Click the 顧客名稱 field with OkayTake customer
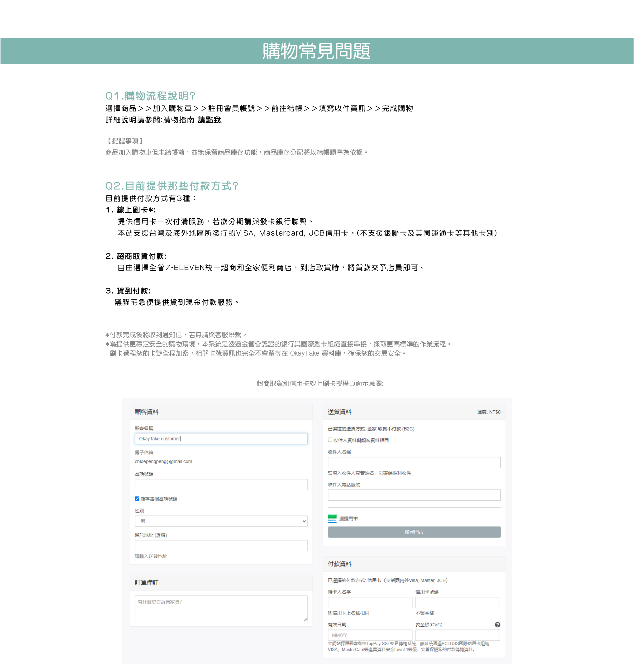 (221, 439)
